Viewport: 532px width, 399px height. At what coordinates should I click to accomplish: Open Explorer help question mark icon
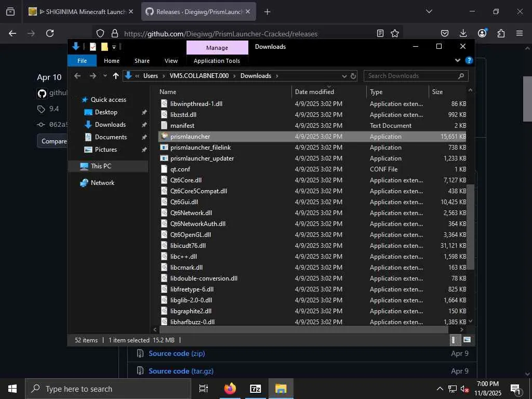click(x=469, y=60)
